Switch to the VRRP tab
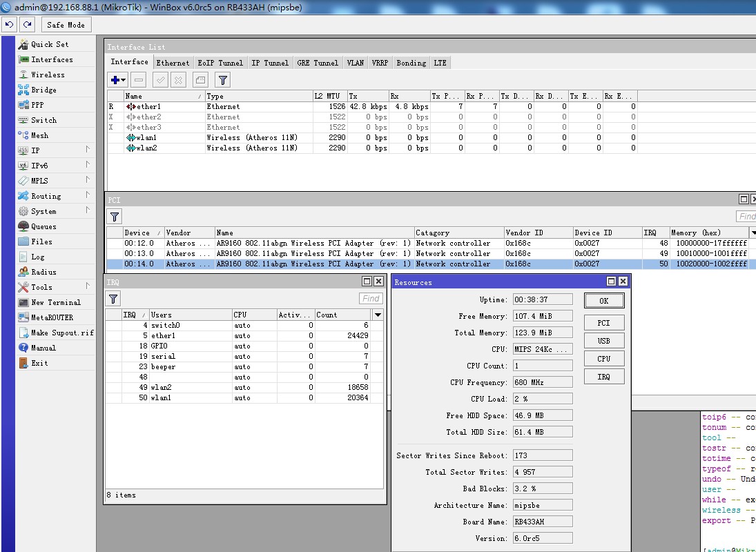 (x=380, y=63)
